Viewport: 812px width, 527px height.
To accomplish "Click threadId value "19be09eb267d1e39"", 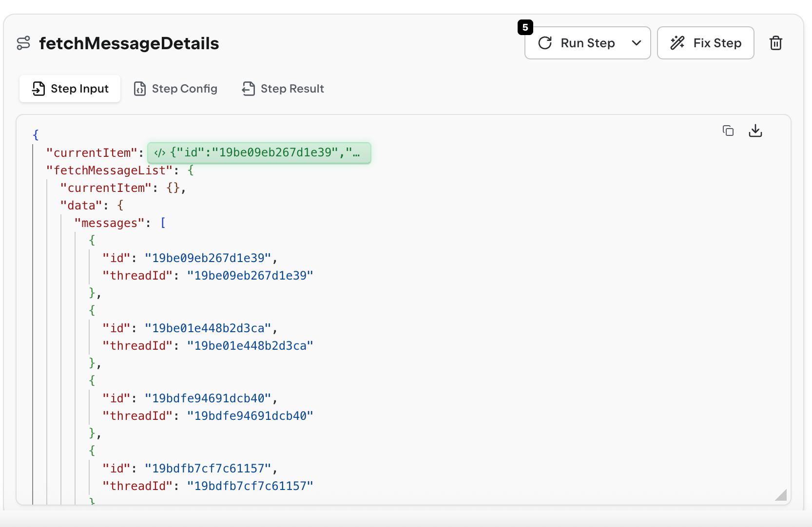I will click(x=250, y=276).
